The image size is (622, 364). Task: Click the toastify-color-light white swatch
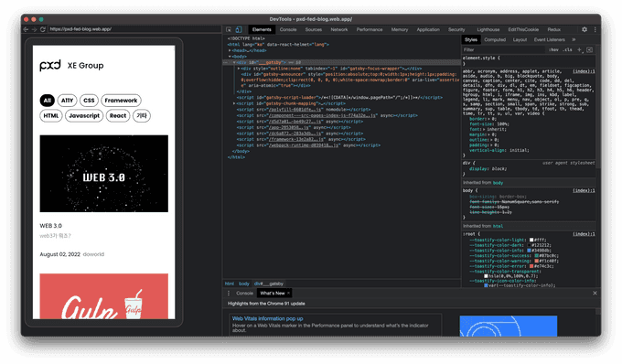click(x=531, y=240)
